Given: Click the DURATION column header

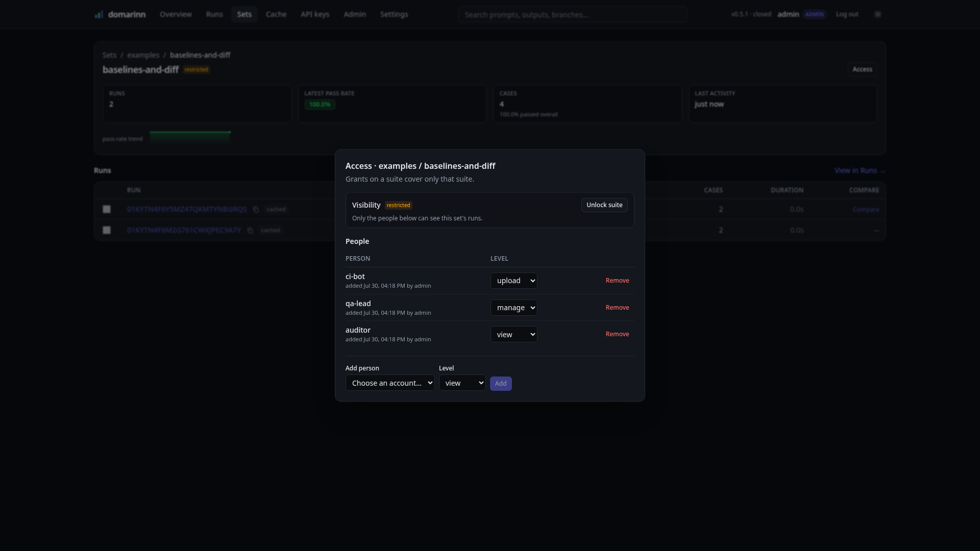Looking at the screenshot, I should pyautogui.click(x=787, y=190).
